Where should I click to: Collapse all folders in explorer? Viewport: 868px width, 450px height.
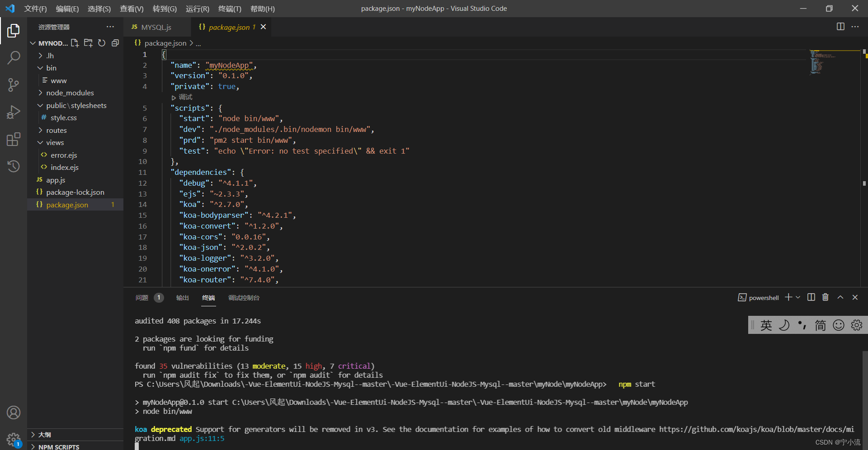[x=115, y=43]
